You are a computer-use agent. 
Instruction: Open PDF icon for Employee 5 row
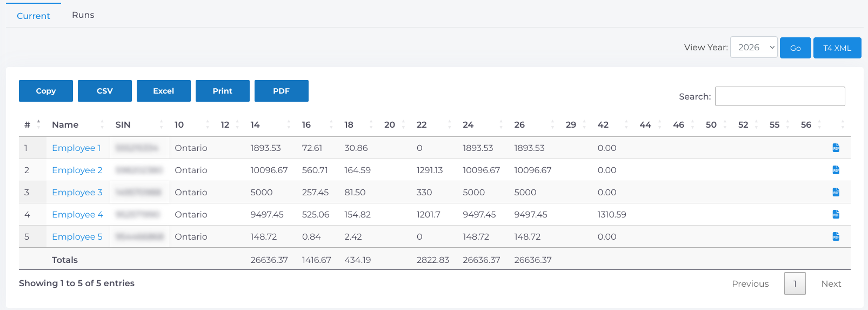836,236
